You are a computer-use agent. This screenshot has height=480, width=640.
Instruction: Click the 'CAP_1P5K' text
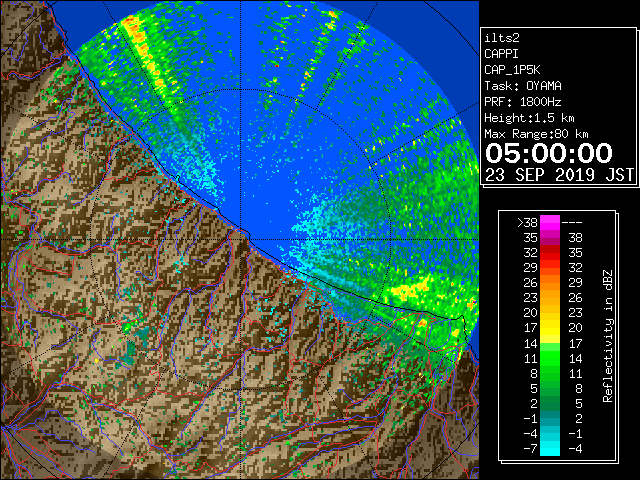point(512,70)
